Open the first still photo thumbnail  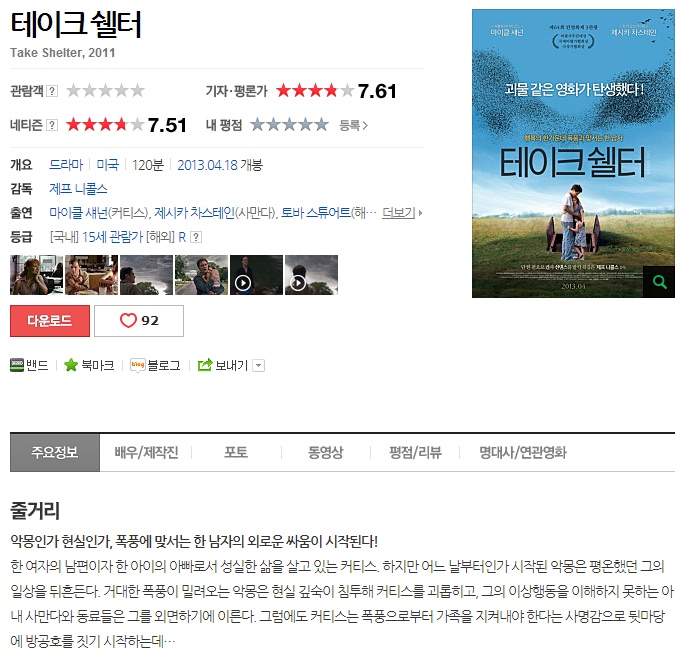pyautogui.click(x=37, y=275)
